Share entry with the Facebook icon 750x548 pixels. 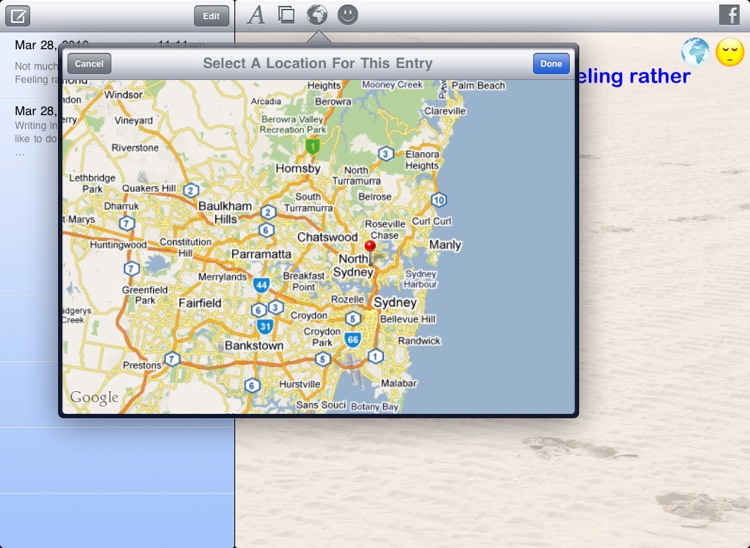pyautogui.click(x=729, y=15)
